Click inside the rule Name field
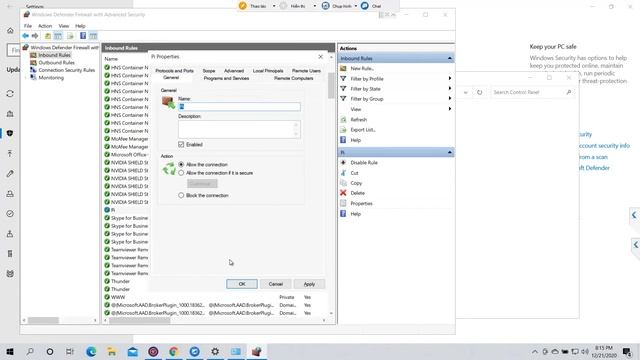 (239, 107)
